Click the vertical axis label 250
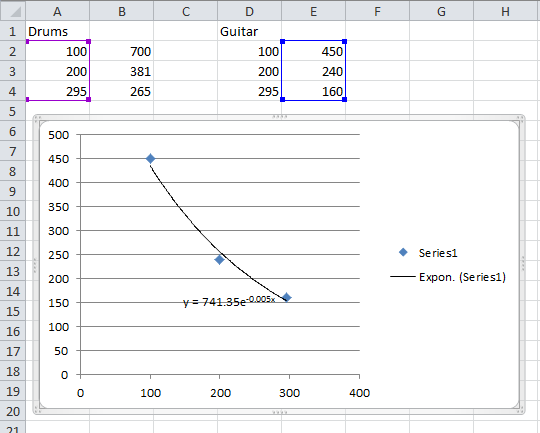Image resolution: width=540 pixels, height=433 pixels. click(x=59, y=255)
